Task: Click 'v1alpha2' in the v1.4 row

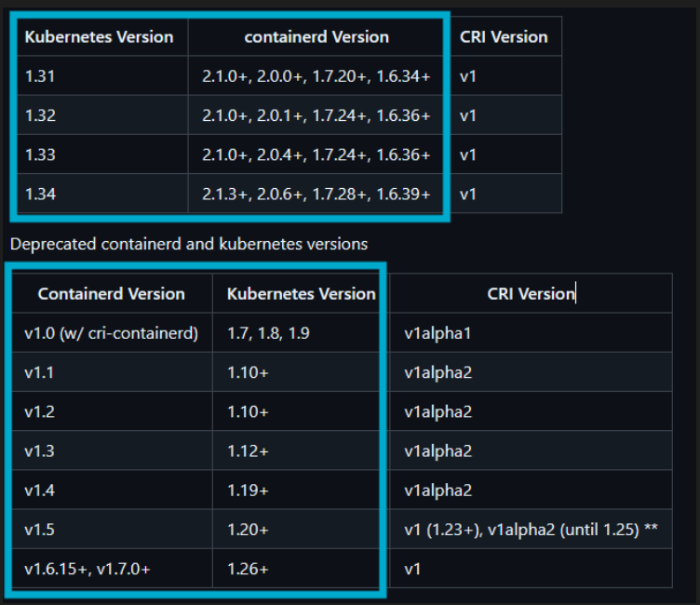Action: tap(531, 490)
